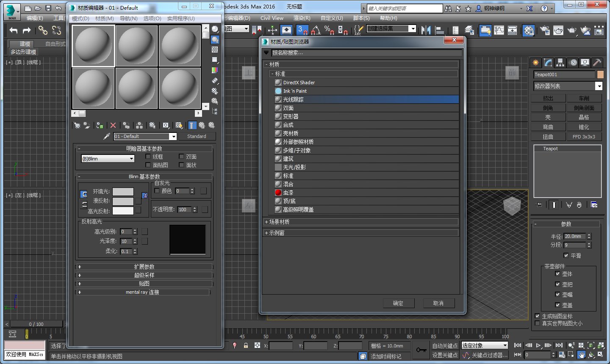The image size is (610, 364).
Task: Open Render Setup teapot icon
Action: [545, 30]
